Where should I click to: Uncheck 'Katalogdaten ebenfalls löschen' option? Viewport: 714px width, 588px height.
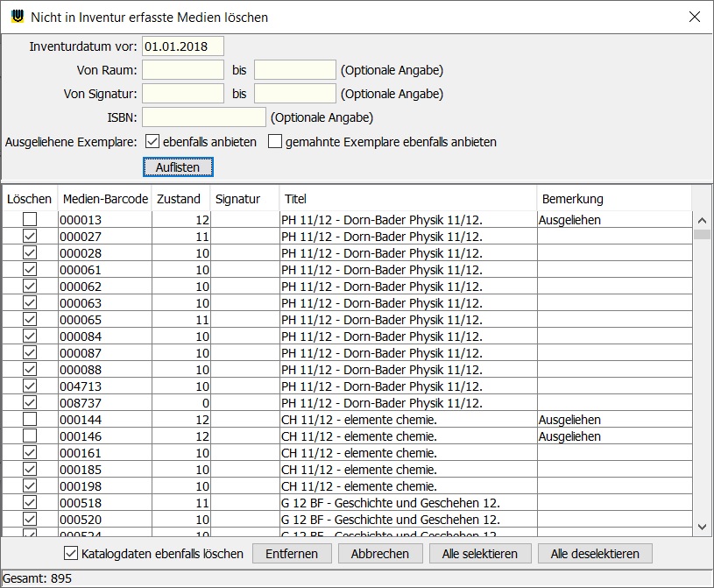71,553
